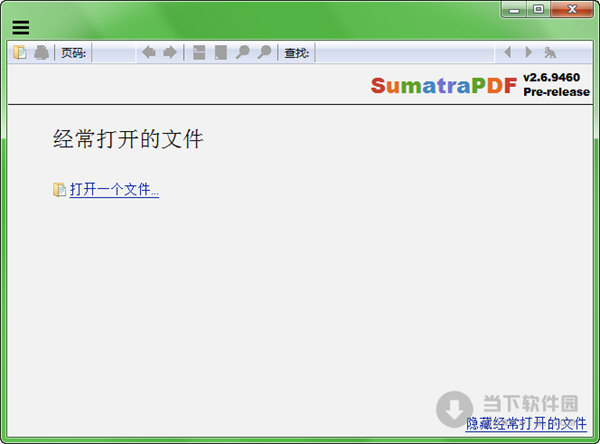Screen dimensions: 600x444
Task: Minimize the SumatraPDF window
Action: tap(514, 10)
